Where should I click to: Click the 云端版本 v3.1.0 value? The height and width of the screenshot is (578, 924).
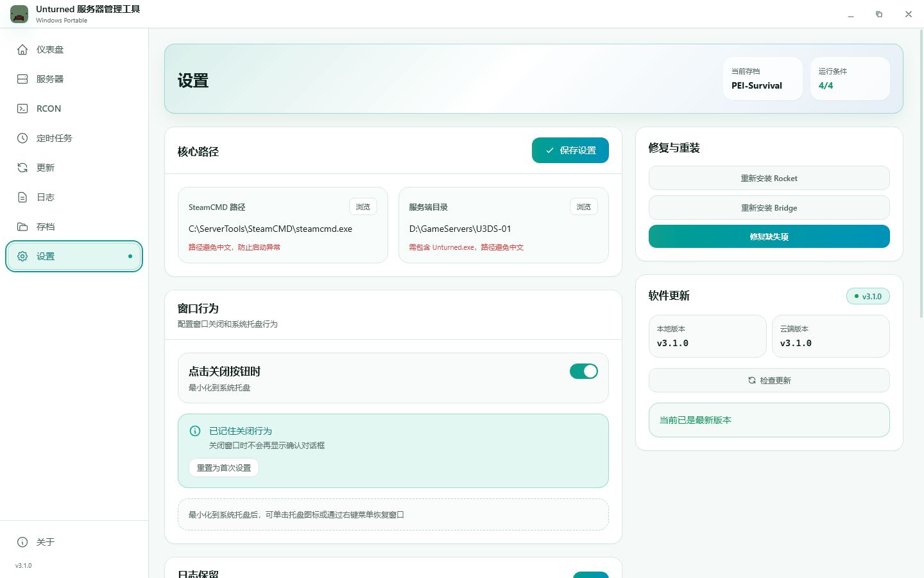tap(796, 343)
